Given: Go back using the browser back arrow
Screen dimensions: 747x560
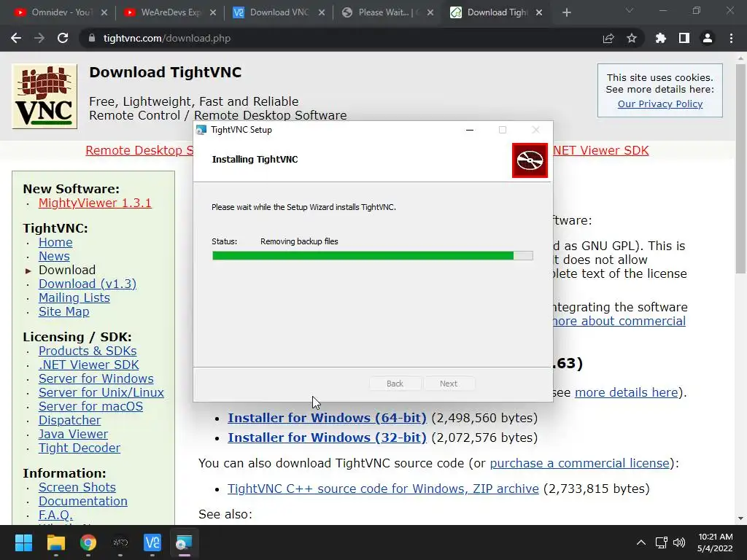Looking at the screenshot, I should 16,38.
